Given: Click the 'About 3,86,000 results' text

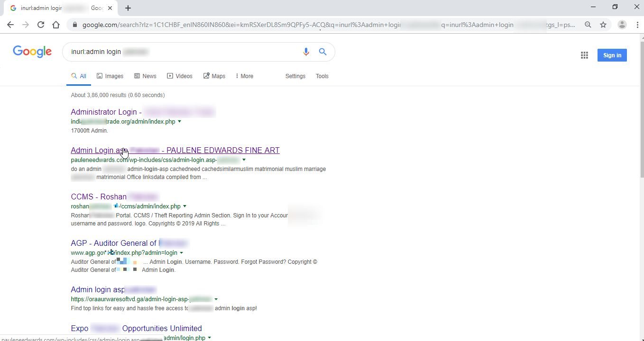Looking at the screenshot, I should pyautogui.click(x=118, y=95).
